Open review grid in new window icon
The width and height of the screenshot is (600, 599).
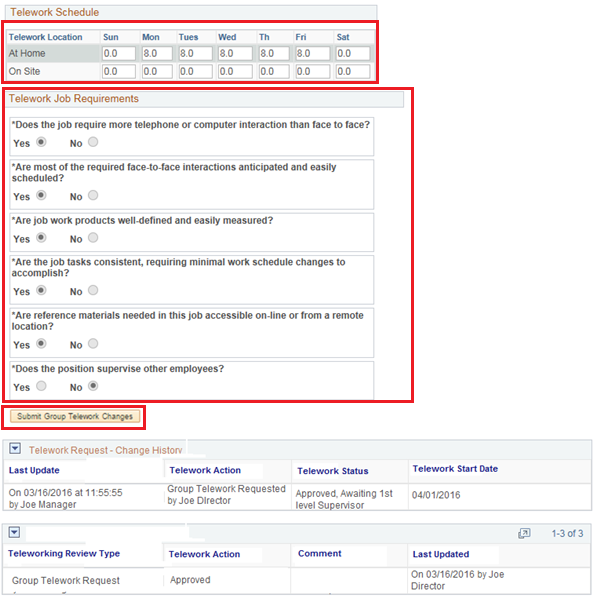pos(524,534)
